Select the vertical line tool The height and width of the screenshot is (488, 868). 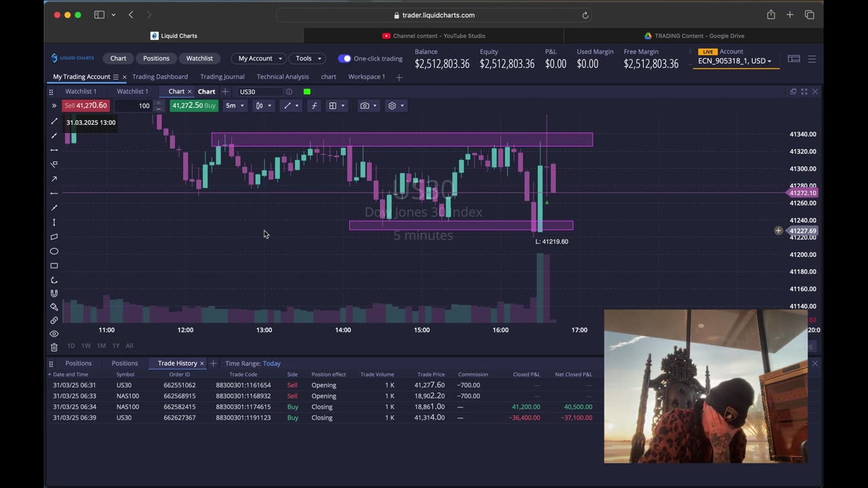tap(54, 222)
